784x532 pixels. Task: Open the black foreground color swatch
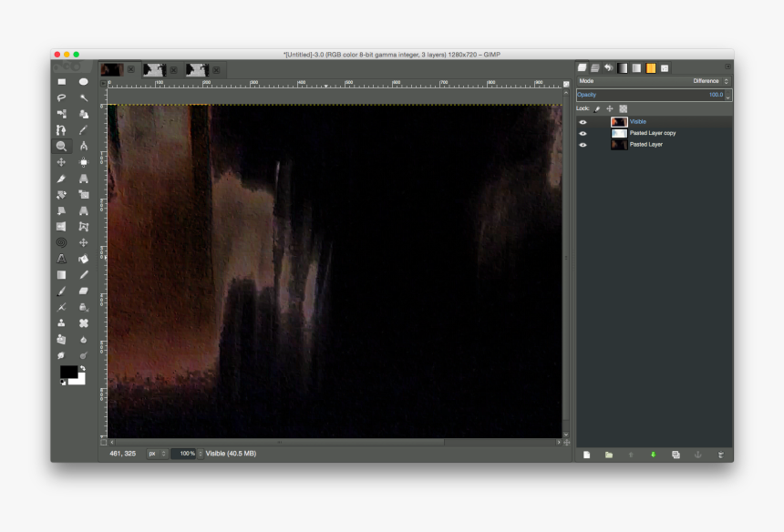coord(68,373)
